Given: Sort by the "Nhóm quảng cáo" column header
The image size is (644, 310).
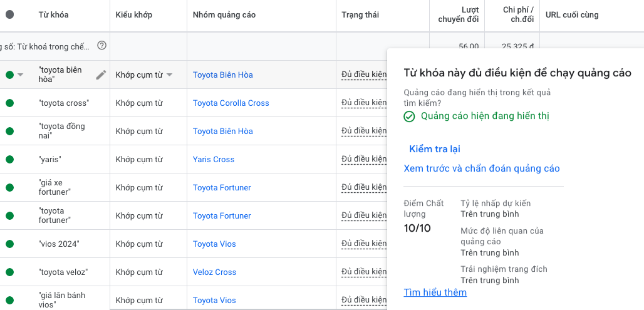Looking at the screenshot, I should pyautogui.click(x=224, y=15).
